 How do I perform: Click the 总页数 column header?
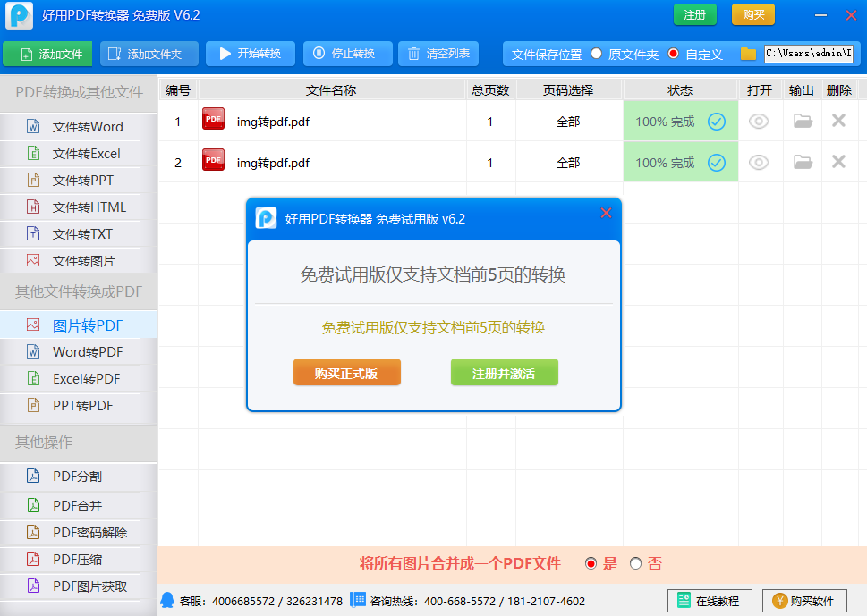[490, 90]
